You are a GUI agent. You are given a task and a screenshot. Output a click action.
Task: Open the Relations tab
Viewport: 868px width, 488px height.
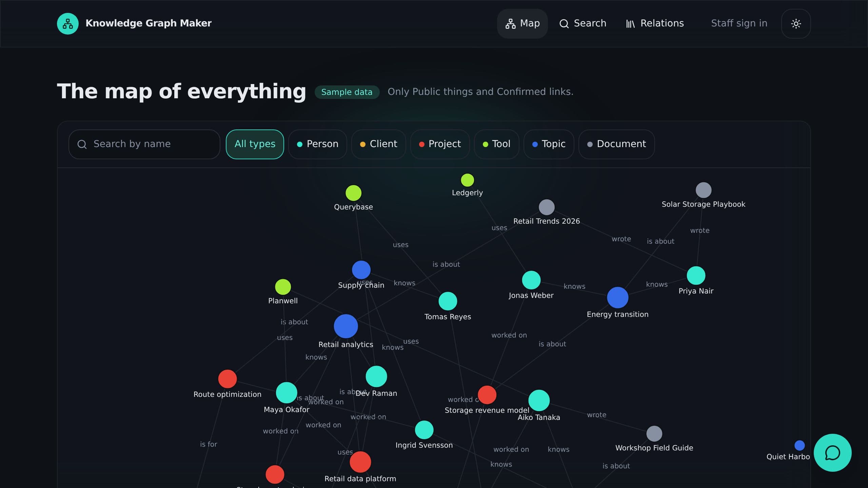[655, 24]
